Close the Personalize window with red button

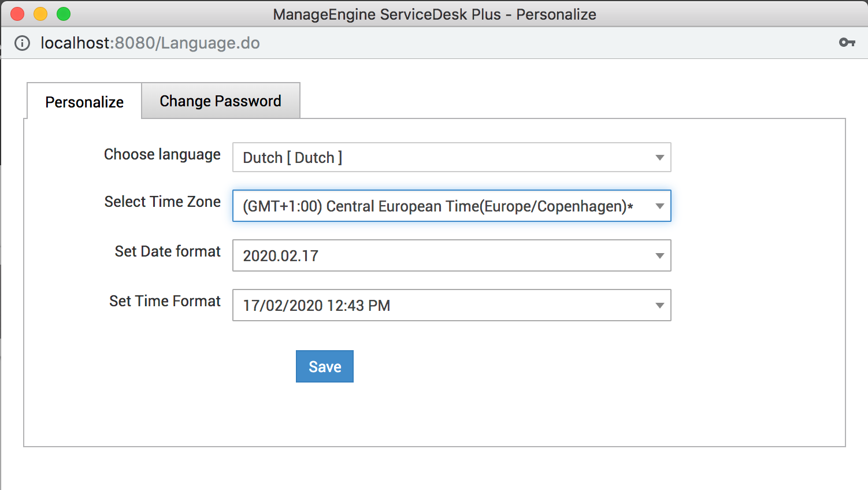(x=17, y=14)
